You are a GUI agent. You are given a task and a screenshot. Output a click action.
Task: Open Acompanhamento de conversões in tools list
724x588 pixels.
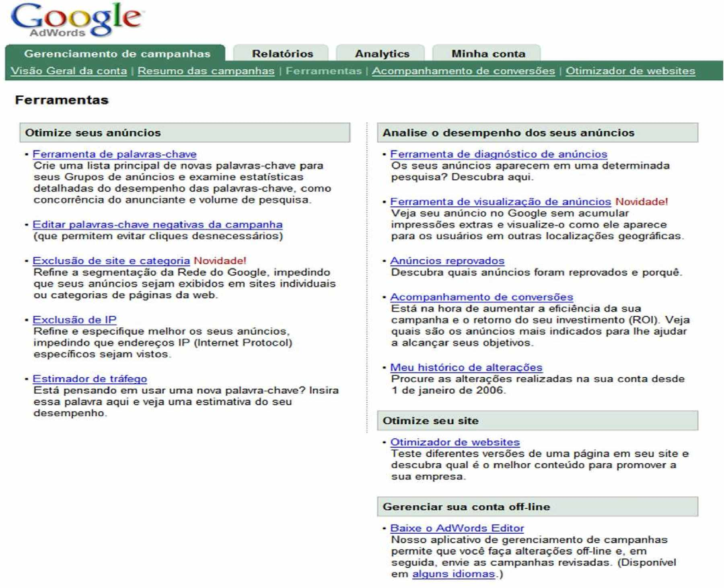[x=482, y=297]
